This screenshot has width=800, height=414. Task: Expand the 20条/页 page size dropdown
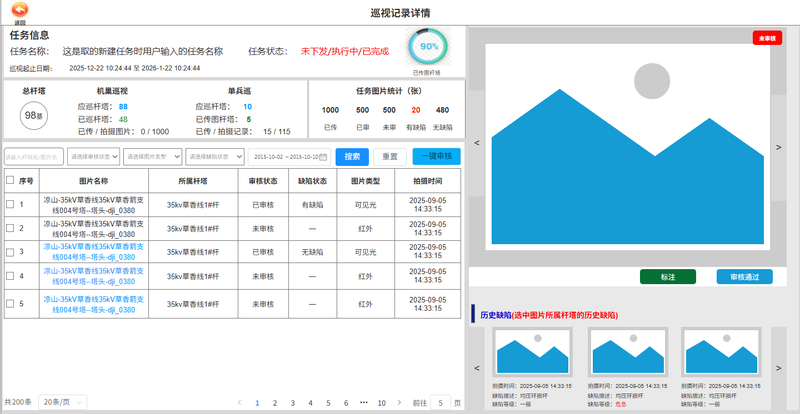[64, 402]
